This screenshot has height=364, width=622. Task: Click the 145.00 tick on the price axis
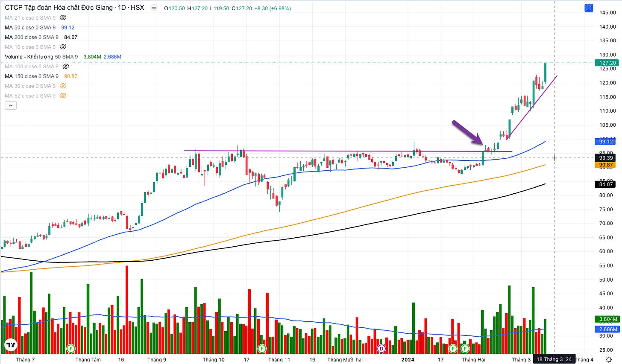tap(607, 12)
